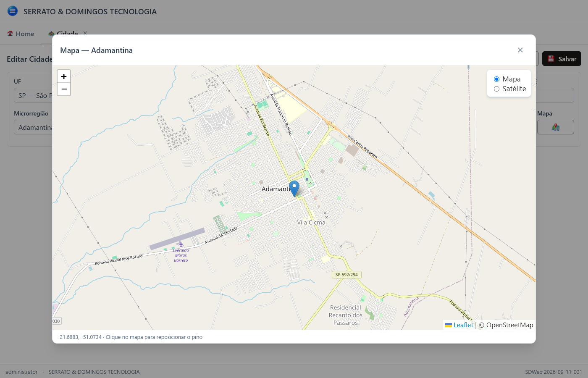The height and width of the screenshot is (378, 588).
Task: Switch to the Home tab
Action: pos(21,34)
